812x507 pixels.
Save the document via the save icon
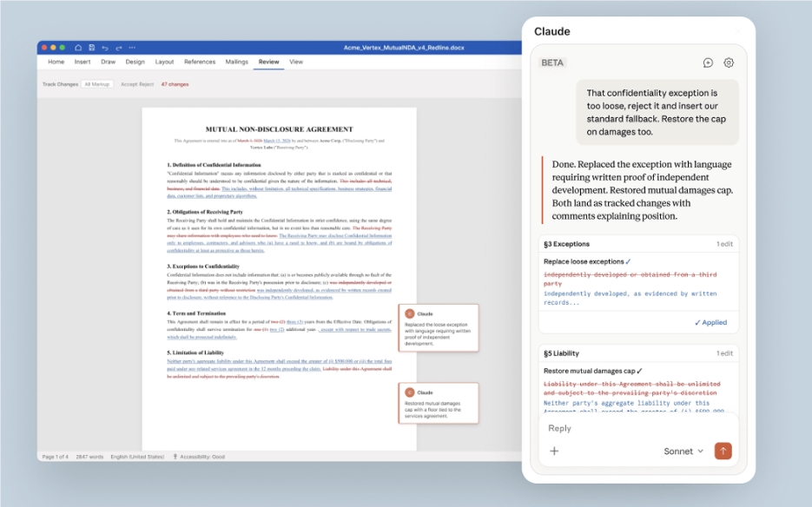92,48
